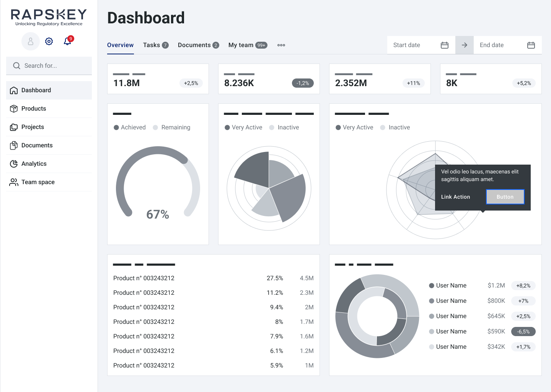Open Products from the sidebar

[x=34, y=109]
